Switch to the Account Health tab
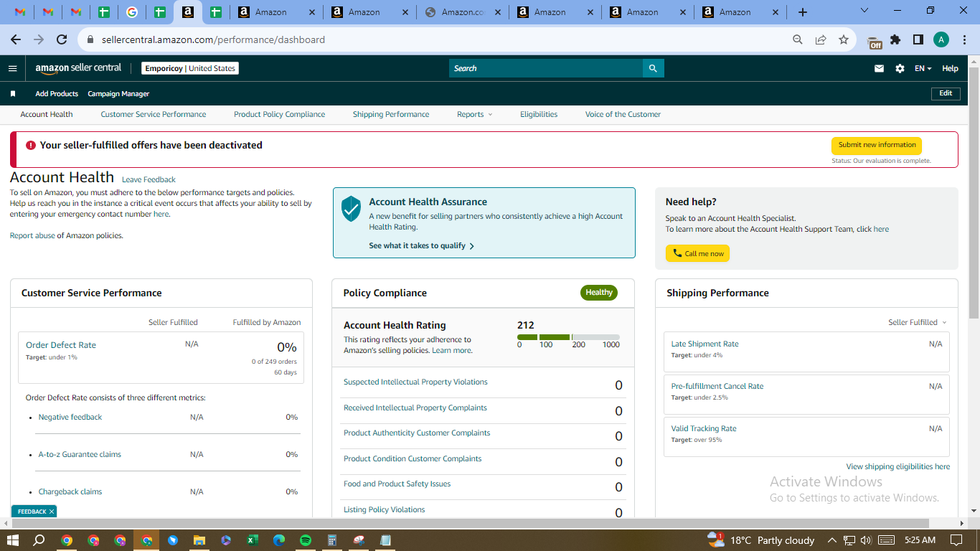This screenshot has width=980, height=551. coord(47,114)
